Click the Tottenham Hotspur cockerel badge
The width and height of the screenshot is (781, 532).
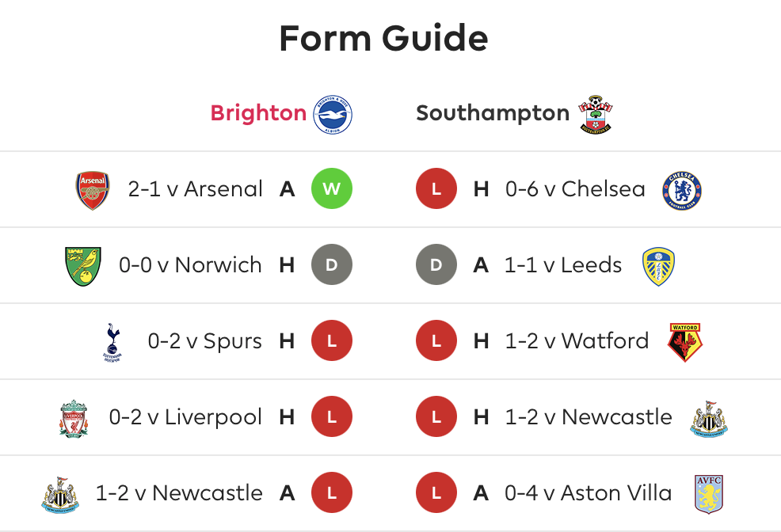click(x=112, y=342)
